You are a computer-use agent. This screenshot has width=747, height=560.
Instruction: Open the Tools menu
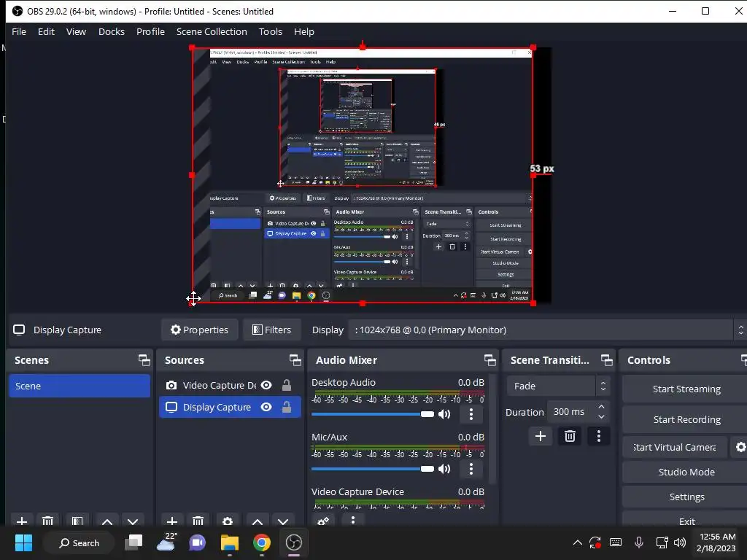pyautogui.click(x=271, y=31)
